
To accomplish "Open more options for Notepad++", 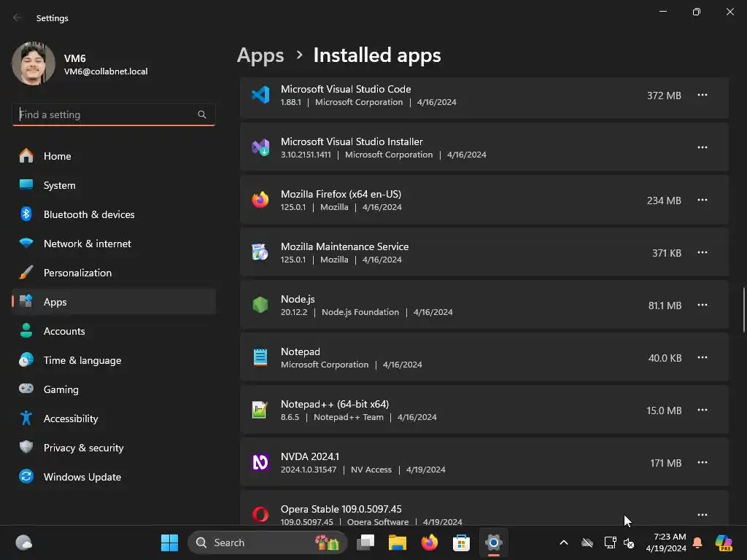I will coord(702,410).
